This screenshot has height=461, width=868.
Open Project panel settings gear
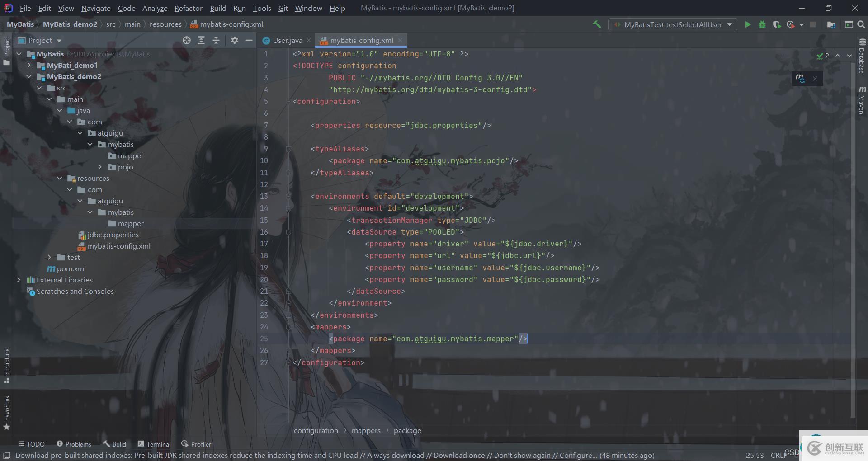click(x=234, y=40)
